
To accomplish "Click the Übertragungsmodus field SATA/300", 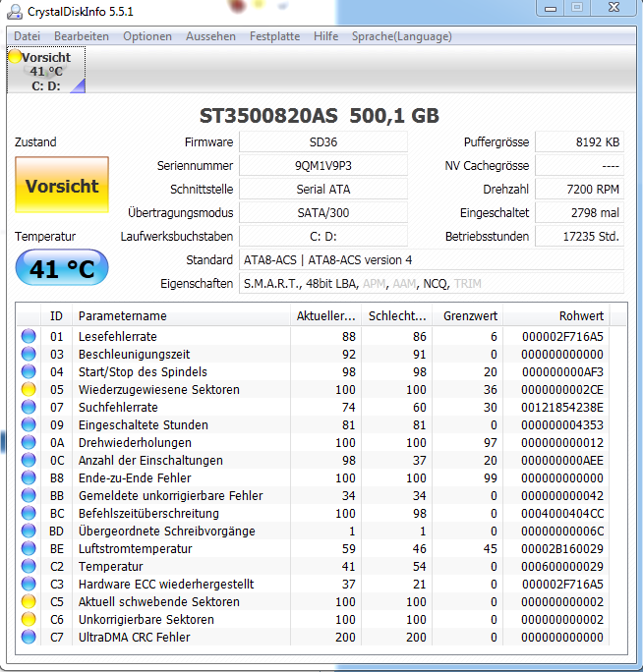I will pyautogui.click(x=323, y=212).
